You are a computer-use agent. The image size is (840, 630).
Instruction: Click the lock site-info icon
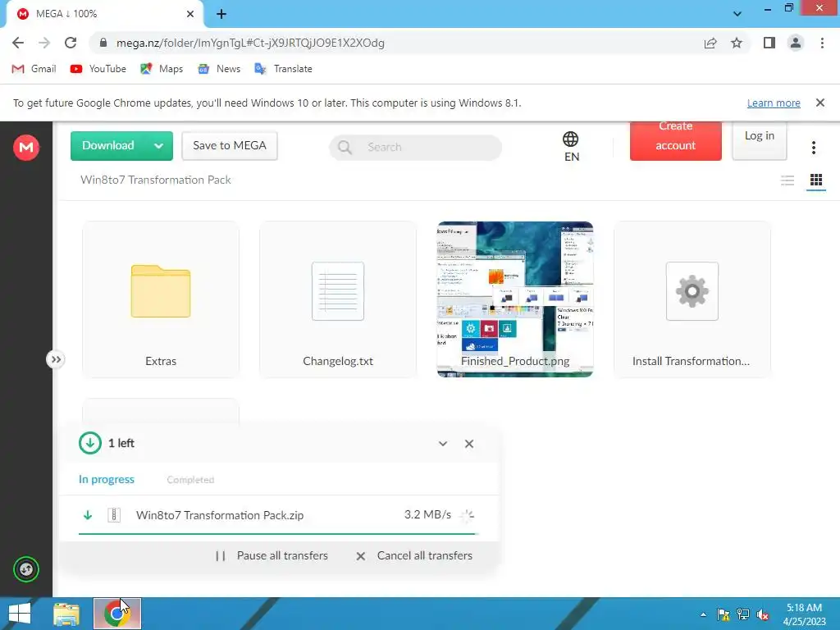point(103,43)
